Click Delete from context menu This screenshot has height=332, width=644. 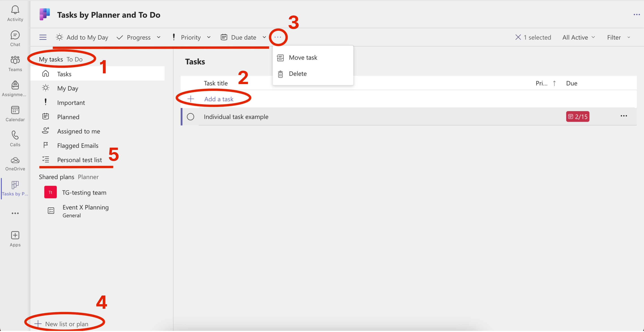click(298, 73)
